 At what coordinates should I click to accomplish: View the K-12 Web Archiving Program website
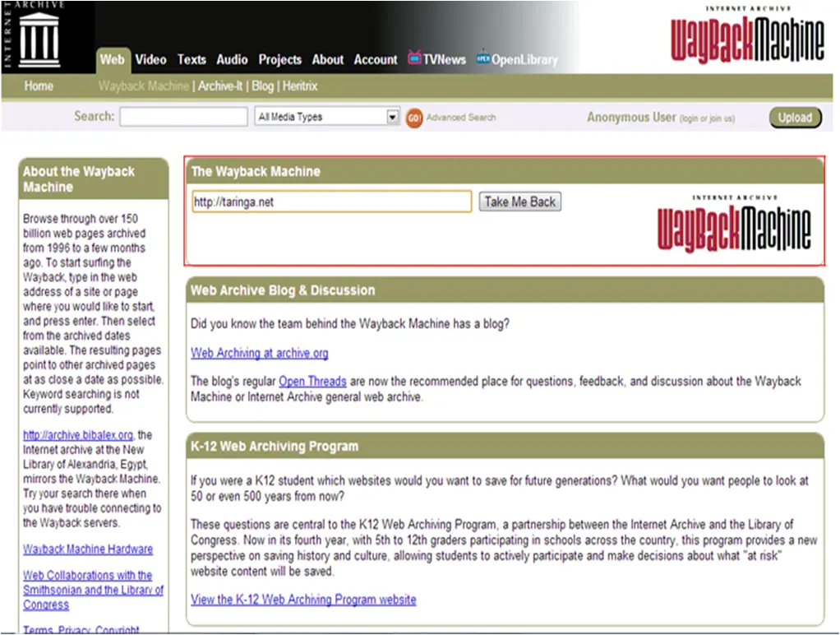coord(303,600)
